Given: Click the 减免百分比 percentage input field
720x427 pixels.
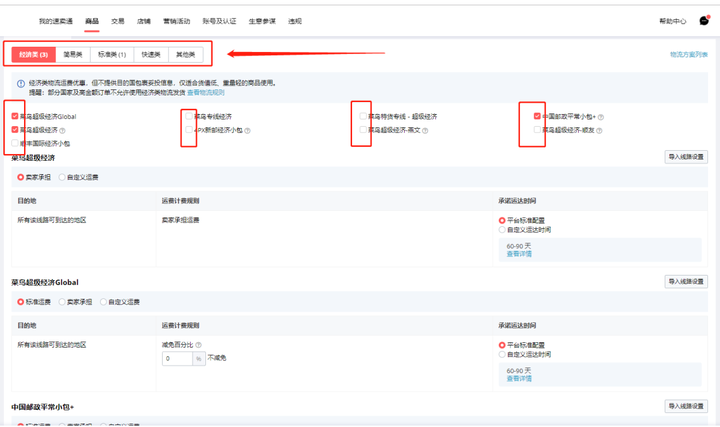Looking at the screenshot, I should pos(177,359).
